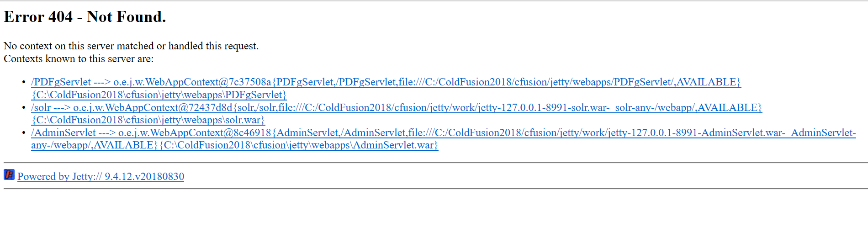Click the bullet beside the /PDFgServlet entry
This screenshot has width=868, height=243.
point(24,82)
